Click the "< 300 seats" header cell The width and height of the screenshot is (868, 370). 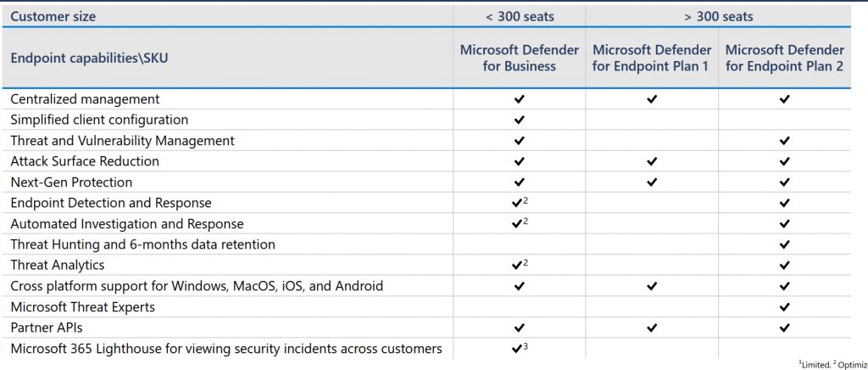click(519, 16)
